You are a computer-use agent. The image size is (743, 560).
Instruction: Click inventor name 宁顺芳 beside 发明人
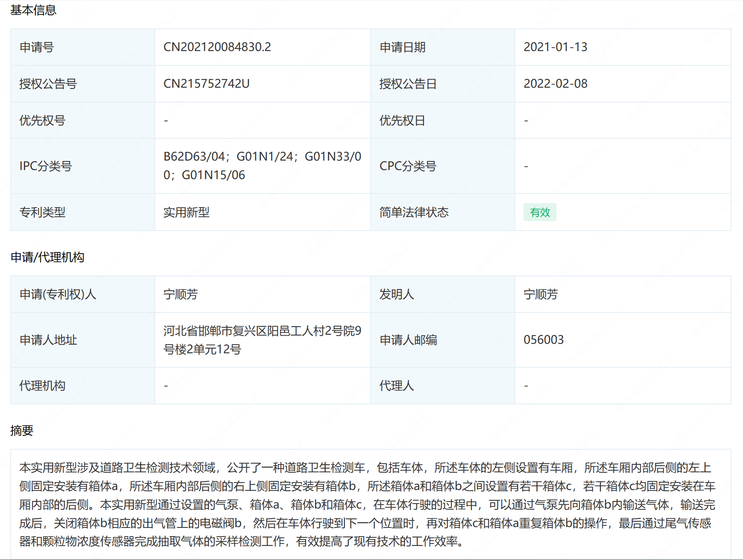(x=540, y=294)
